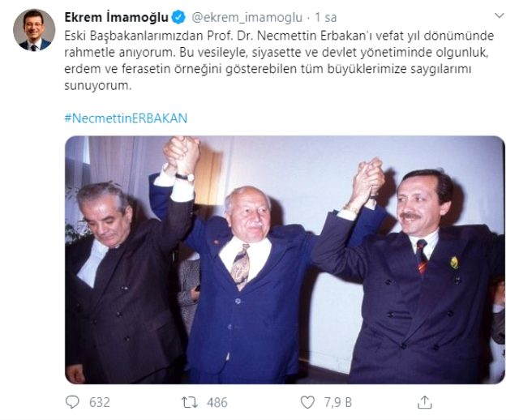Like the tweet with the heart icon

pyautogui.click(x=307, y=402)
